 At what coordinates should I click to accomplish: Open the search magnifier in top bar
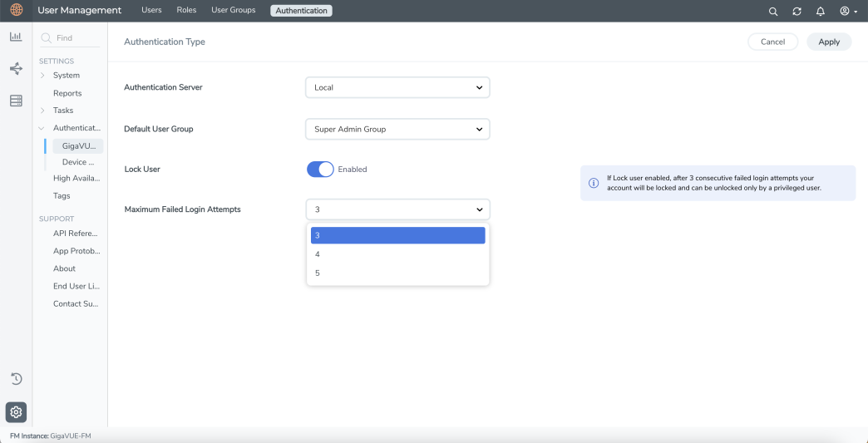coord(773,11)
